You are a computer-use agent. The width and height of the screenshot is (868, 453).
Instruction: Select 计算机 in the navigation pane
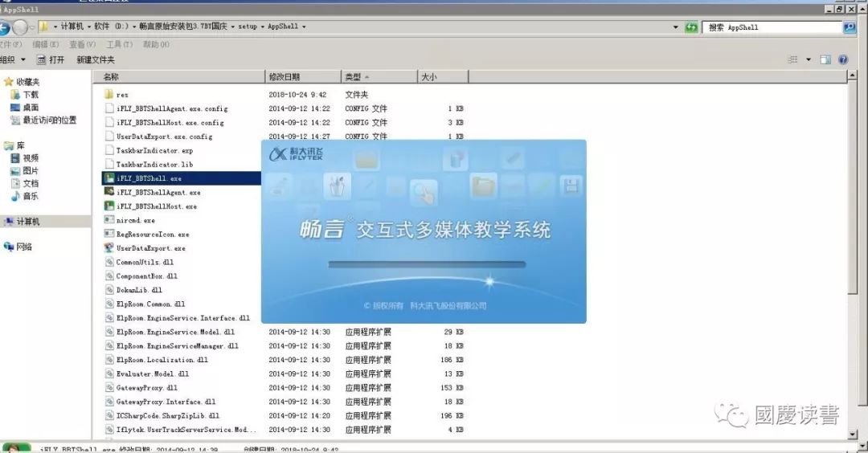pos(27,221)
